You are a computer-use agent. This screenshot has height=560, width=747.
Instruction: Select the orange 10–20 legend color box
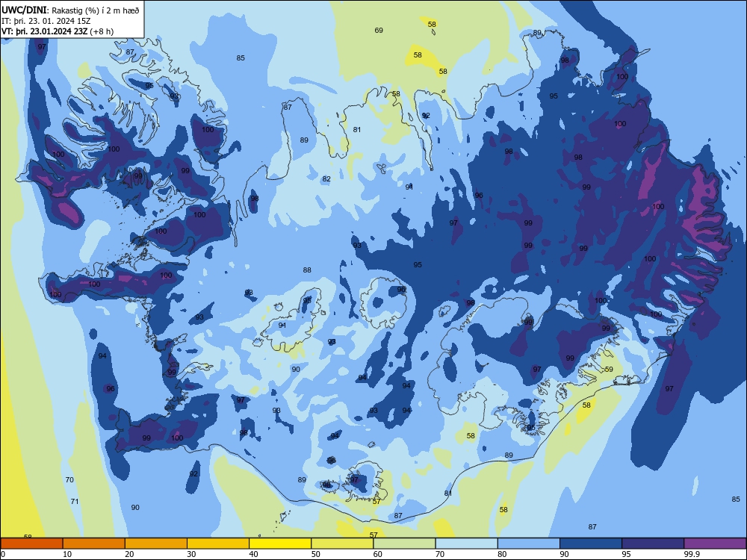[x=94, y=544]
